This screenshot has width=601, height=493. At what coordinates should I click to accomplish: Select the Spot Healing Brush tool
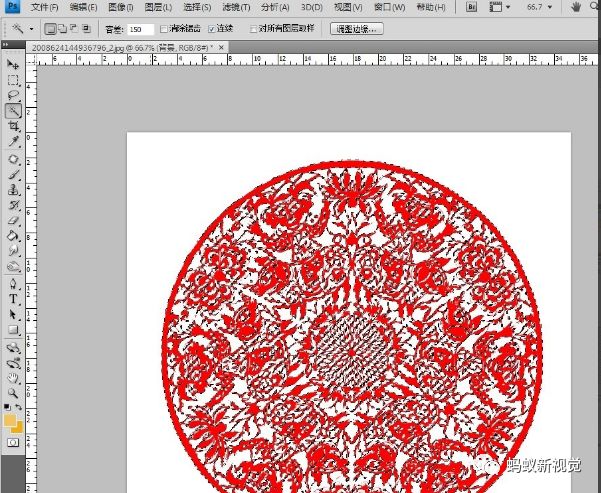click(x=13, y=159)
